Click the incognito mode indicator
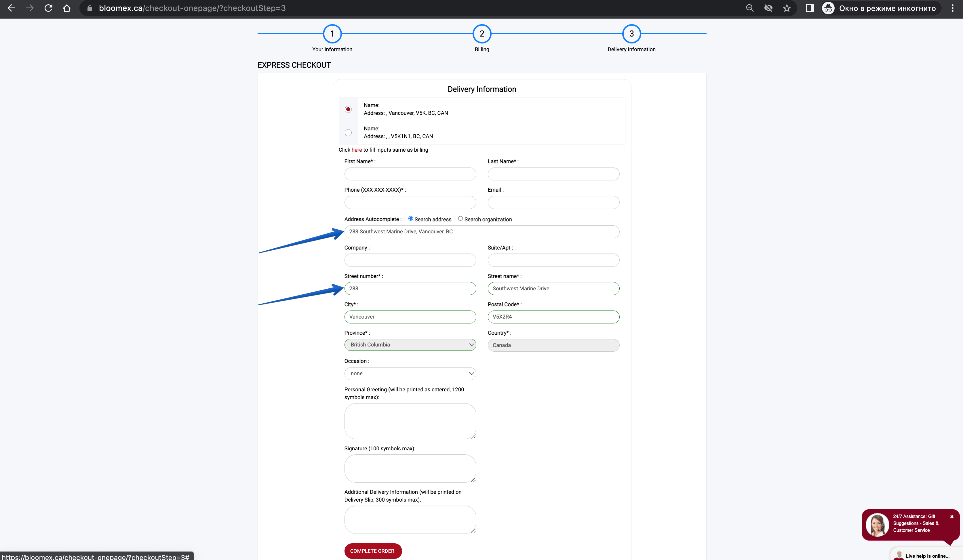963x560 pixels. [x=882, y=8]
